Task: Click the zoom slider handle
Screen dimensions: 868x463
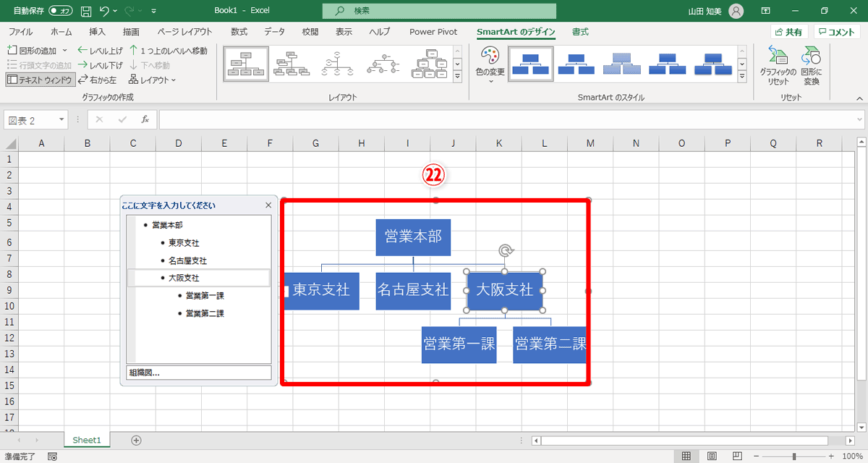Action: [x=794, y=456]
